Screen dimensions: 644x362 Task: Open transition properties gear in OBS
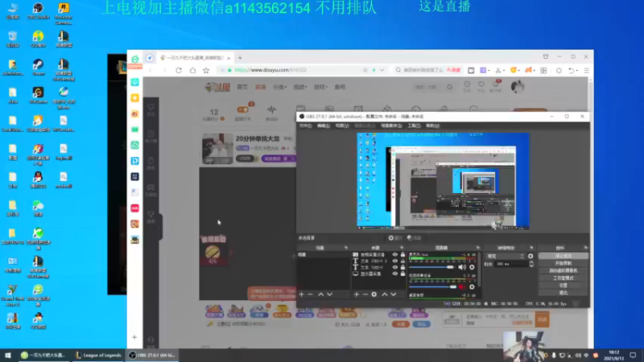tap(530, 256)
